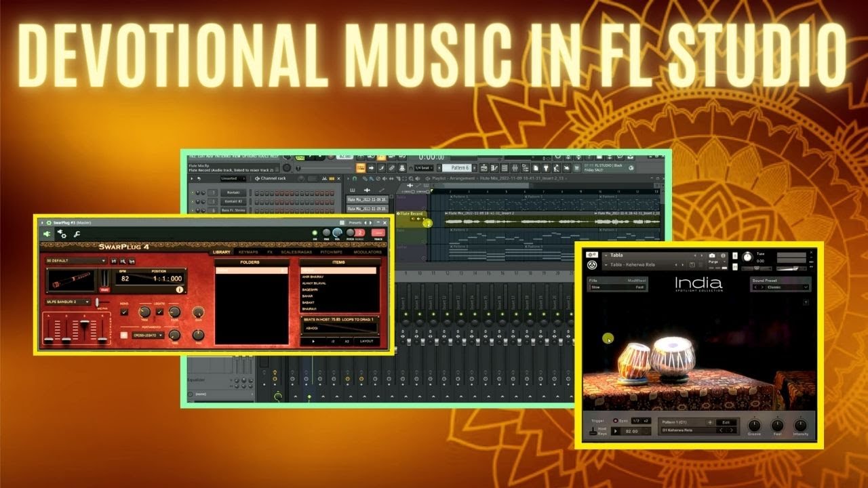
Task: Switch to the PITCH/MPE tab
Action: point(332,252)
